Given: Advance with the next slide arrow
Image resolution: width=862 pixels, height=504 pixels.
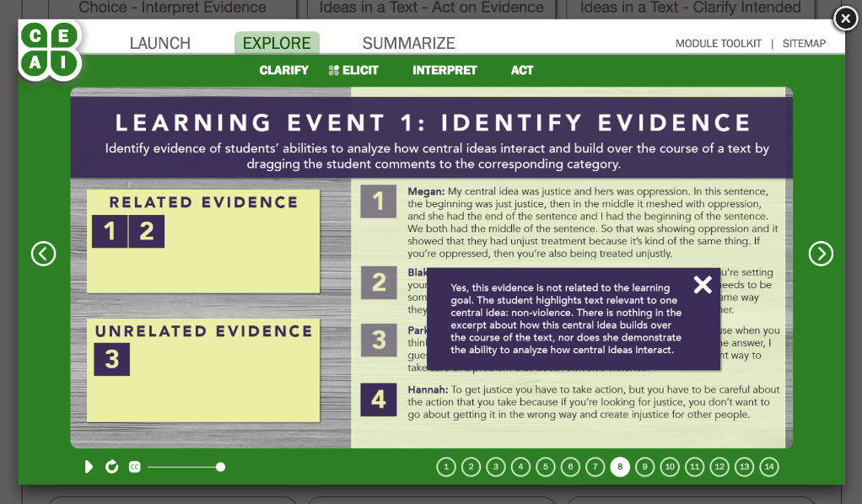Looking at the screenshot, I should click(820, 253).
